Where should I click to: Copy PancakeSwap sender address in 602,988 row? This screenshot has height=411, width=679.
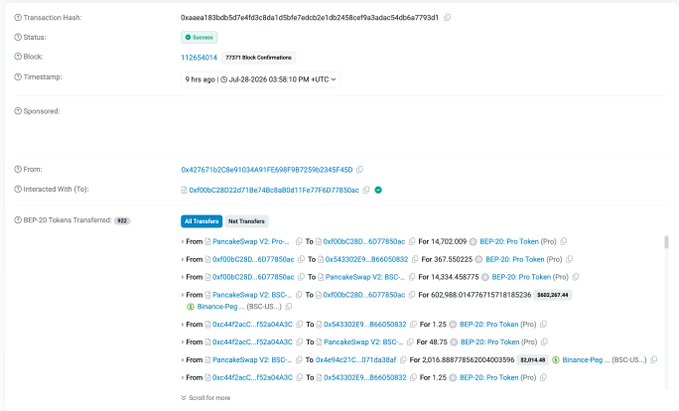click(x=299, y=295)
